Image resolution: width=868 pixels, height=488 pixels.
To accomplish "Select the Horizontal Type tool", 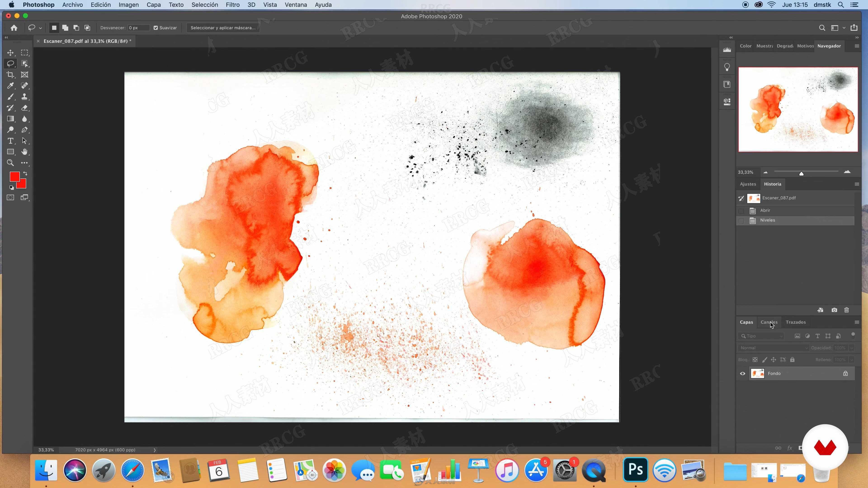I will pos(10,141).
